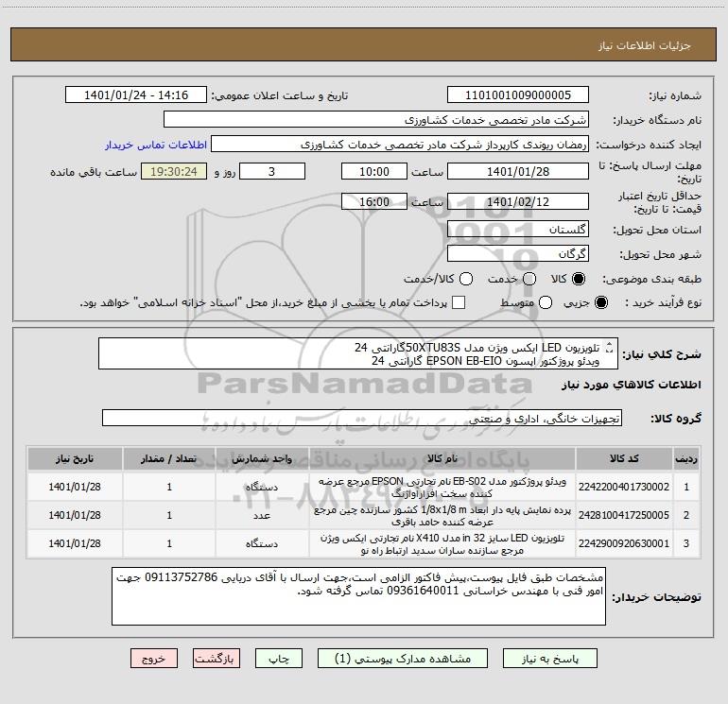Click the نام دستگاه خریدار field
Viewport: 728px width, 704px height.
pyautogui.click(x=376, y=119)
